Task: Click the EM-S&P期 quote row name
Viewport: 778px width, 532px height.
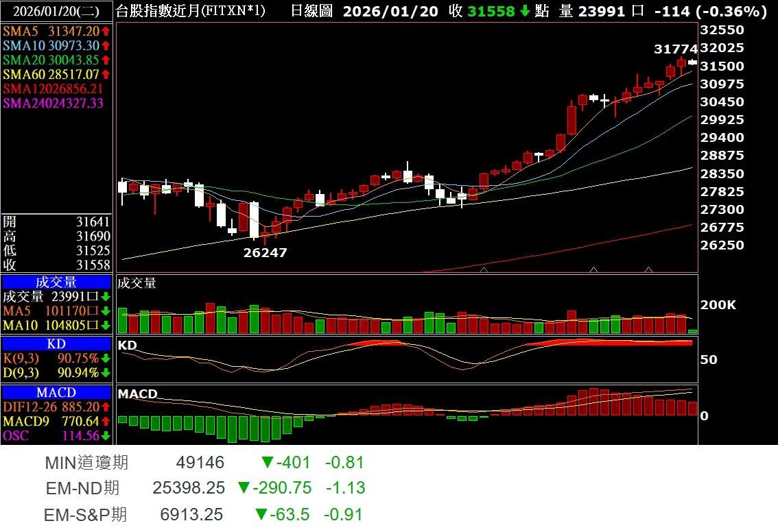Action: (85, 515)
